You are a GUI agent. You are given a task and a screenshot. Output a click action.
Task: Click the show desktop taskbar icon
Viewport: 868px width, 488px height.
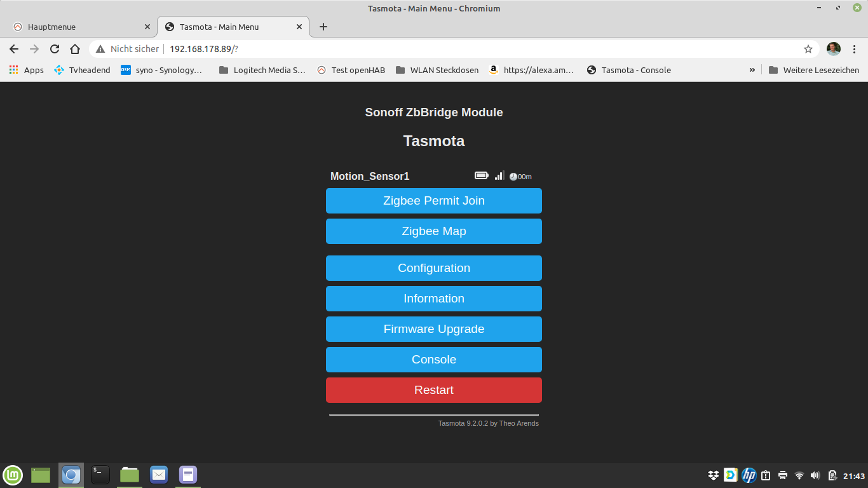click(x=41, y=475)
